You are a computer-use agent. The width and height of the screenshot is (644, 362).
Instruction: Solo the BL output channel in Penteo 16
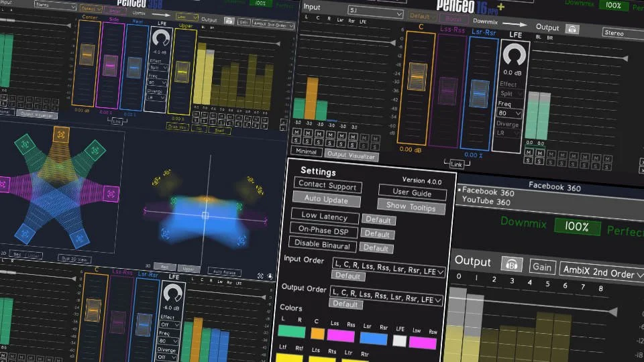coord(528,160)
